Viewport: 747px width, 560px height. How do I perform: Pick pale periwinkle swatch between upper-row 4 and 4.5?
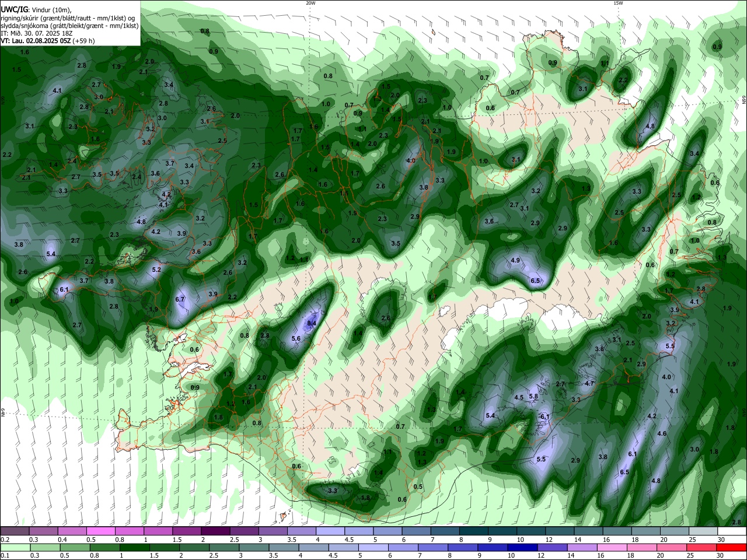click(329, 531)
